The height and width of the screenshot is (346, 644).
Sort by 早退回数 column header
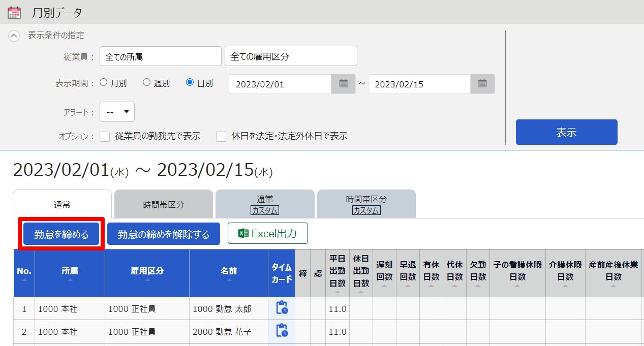[x=408, y=273]
